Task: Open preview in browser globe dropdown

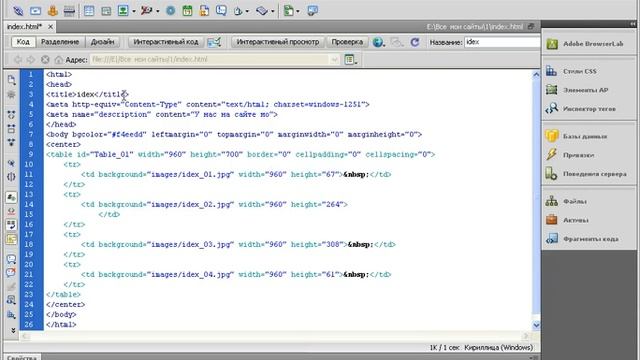Action: point(378,42)
